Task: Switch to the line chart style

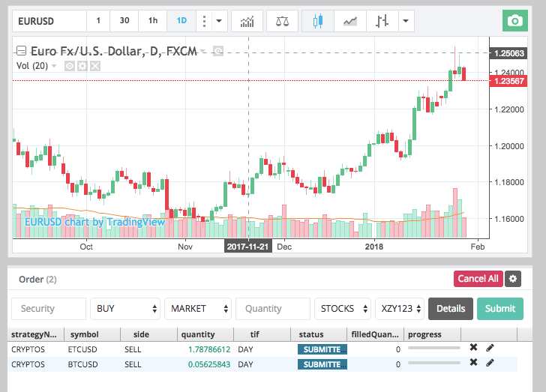Action: coord(350,20)
